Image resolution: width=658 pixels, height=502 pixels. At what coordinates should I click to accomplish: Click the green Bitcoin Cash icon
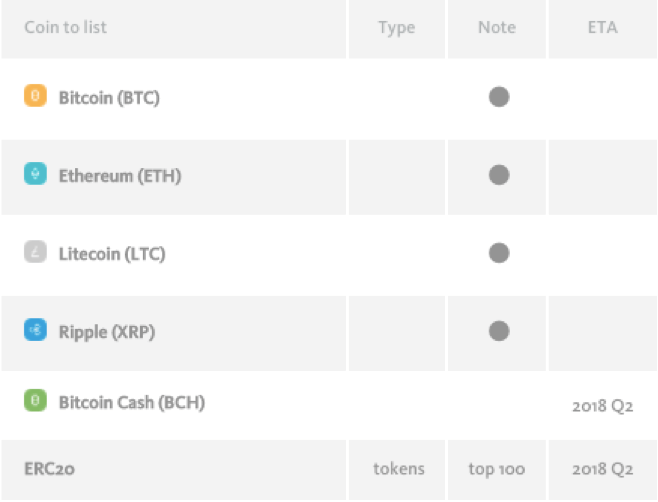(35, 400)
